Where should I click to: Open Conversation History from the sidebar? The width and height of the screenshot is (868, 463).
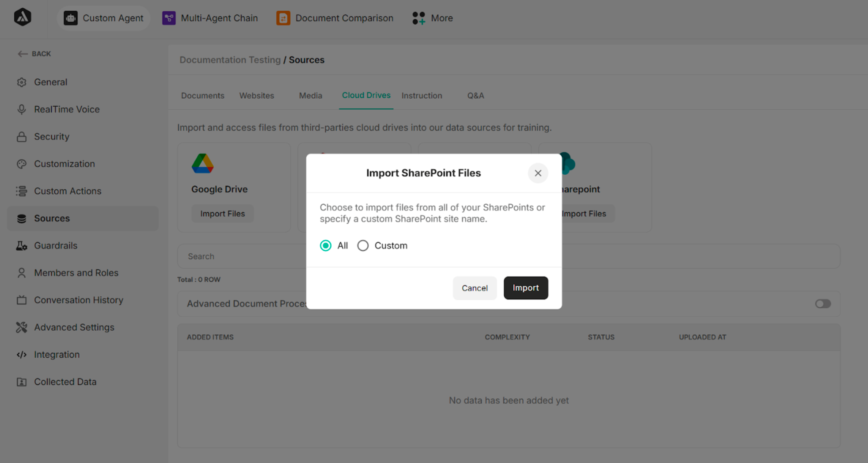point(79,300)
